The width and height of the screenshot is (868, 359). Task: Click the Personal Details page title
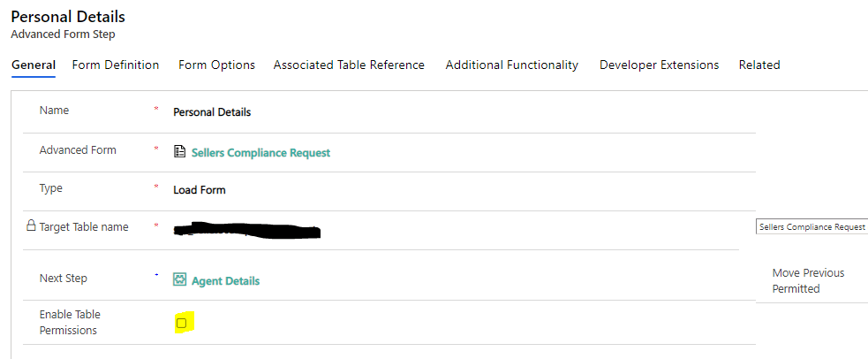pos(68,17)
